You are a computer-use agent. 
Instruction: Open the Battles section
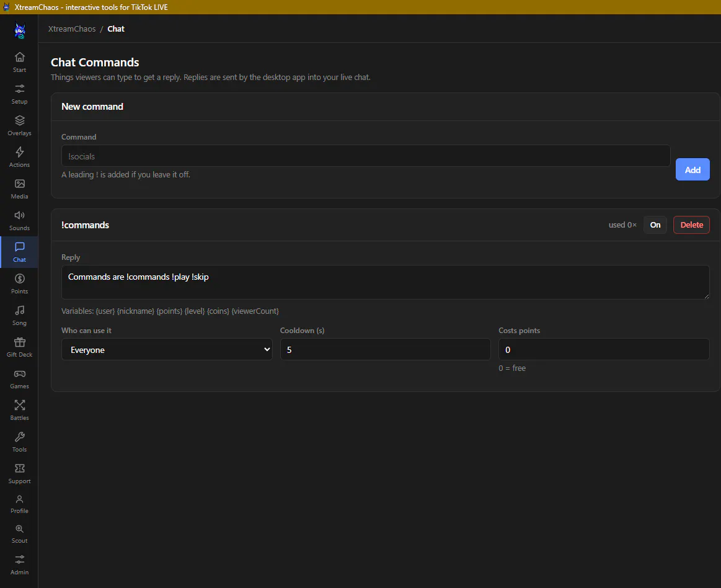tap(19, 411)
